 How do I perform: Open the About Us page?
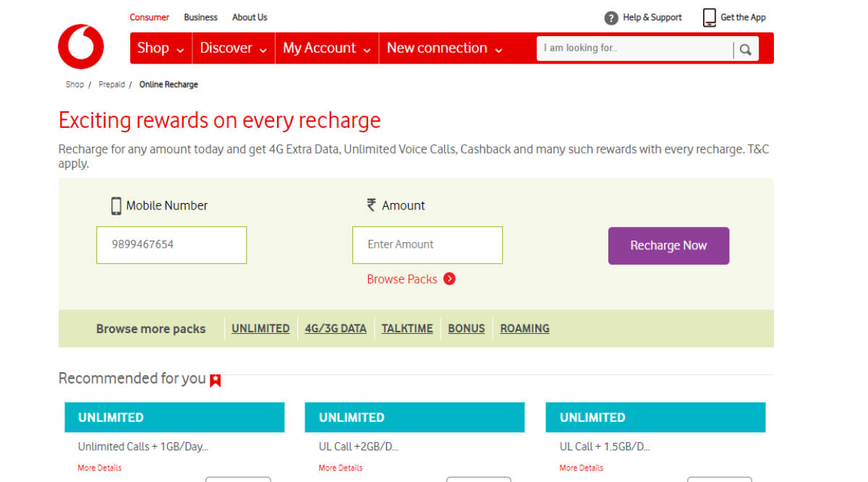250,17
